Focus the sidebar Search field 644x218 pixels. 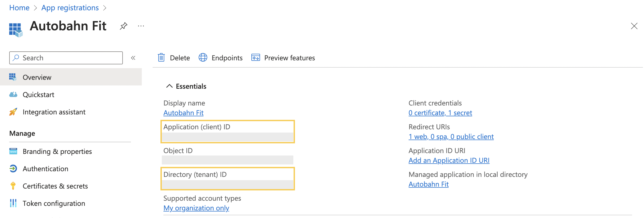click(x=66, y=58)
